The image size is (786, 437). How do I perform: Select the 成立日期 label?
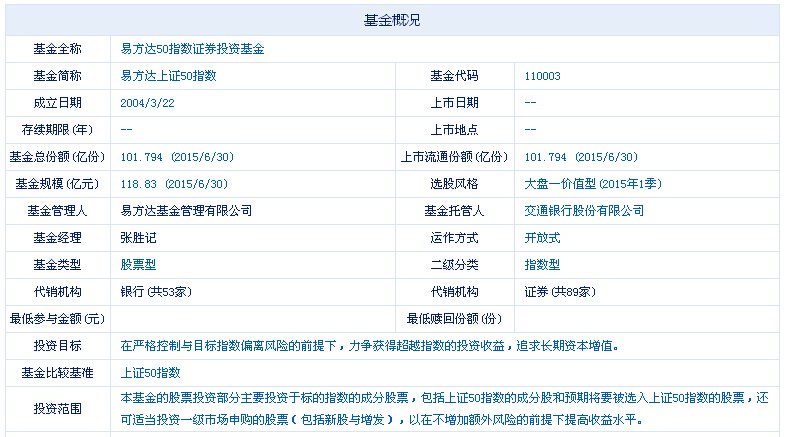[57, 103]
